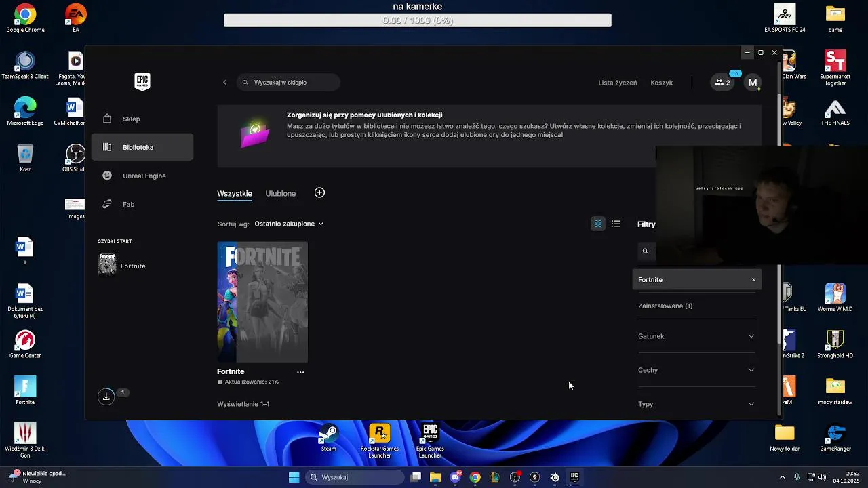
Task: Open the Wiedźmin 3 Dziki Gon shortcut
Action: point(25,441)
